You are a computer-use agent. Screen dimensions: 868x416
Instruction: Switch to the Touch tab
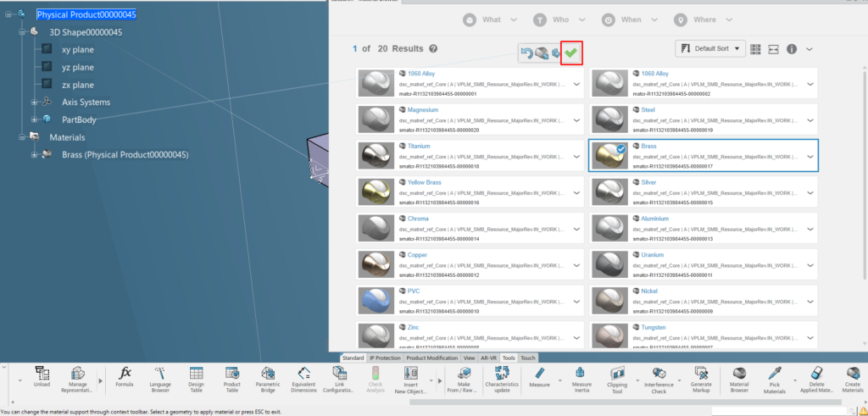pos(527,358)
